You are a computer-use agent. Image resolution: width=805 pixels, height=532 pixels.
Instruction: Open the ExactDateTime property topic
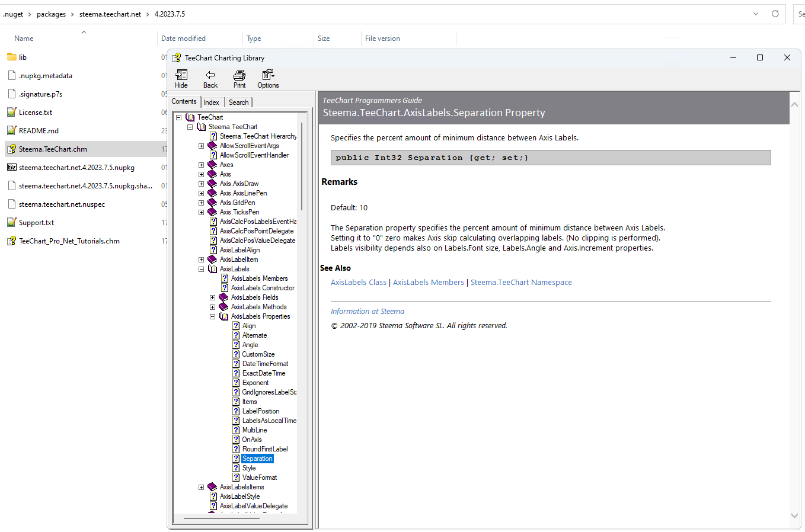(x=264, y=373)
